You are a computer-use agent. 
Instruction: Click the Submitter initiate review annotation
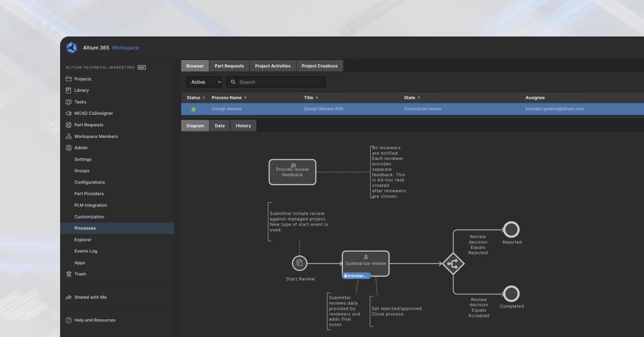[x=299, y=222]
